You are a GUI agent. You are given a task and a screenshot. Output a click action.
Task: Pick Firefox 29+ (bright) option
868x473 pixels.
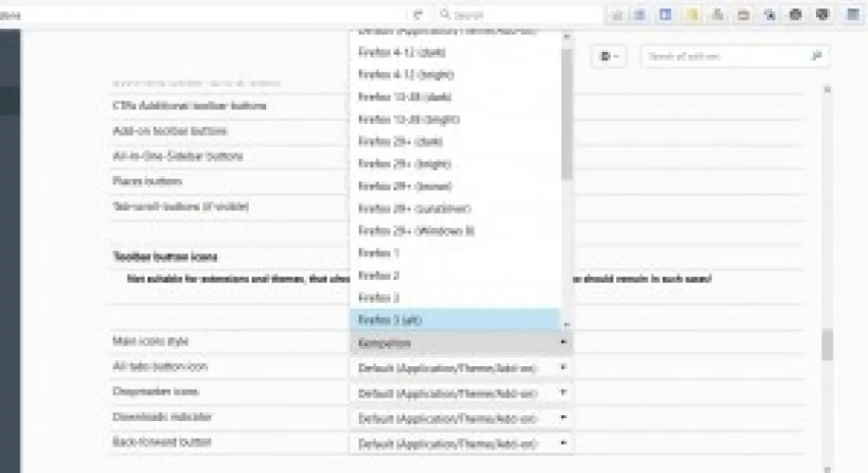[x=455, y=164]
